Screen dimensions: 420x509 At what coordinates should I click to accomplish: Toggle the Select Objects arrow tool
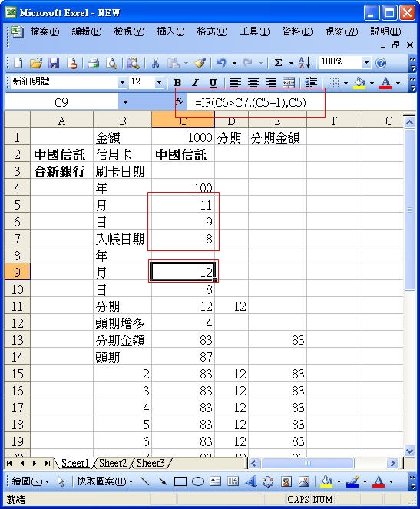click(x=61, y=481)
